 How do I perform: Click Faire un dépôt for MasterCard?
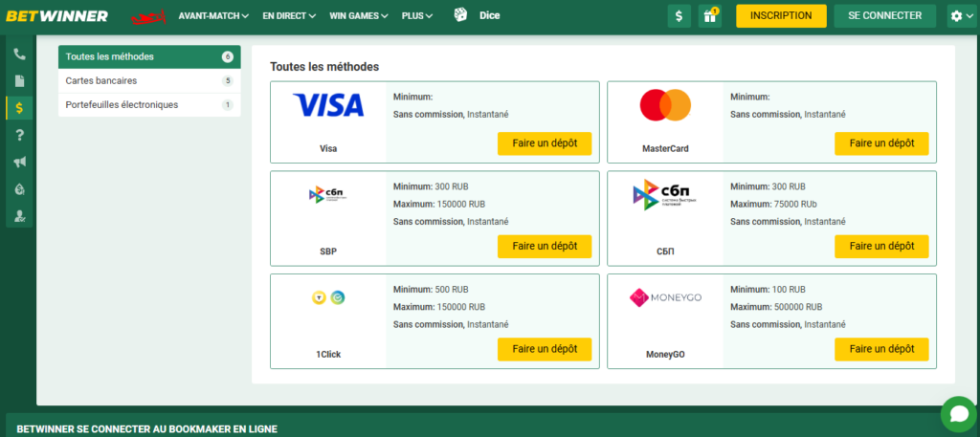point(881,143)
